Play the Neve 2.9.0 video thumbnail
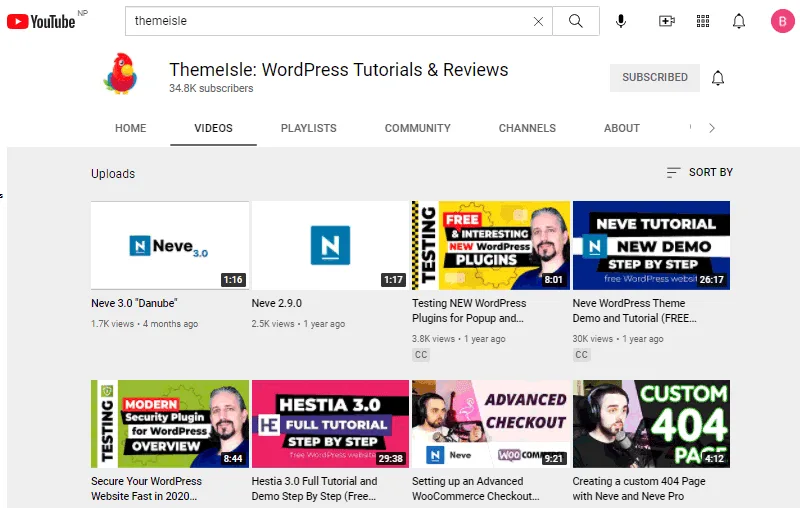 [x=330, y=245]
